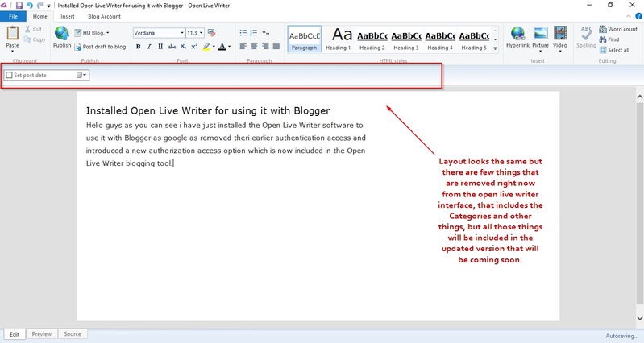Image resolution: width=644 pixels, height=343 pixels.
Task: Collapse the ribbon with the chevron
Action: click(629, 16)
